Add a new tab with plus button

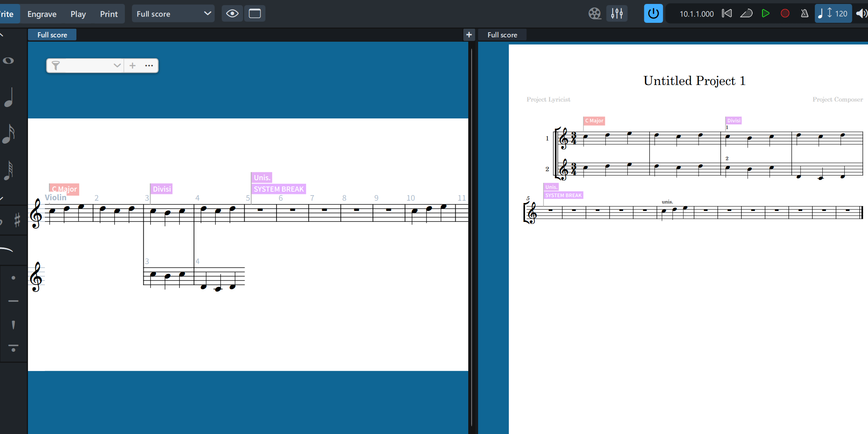[x=469, y=35]
